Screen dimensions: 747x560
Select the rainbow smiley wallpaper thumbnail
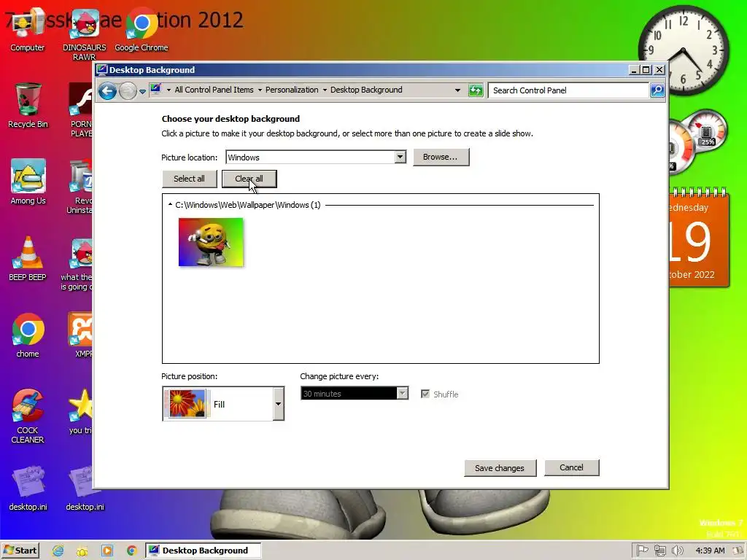coord(211,242)
